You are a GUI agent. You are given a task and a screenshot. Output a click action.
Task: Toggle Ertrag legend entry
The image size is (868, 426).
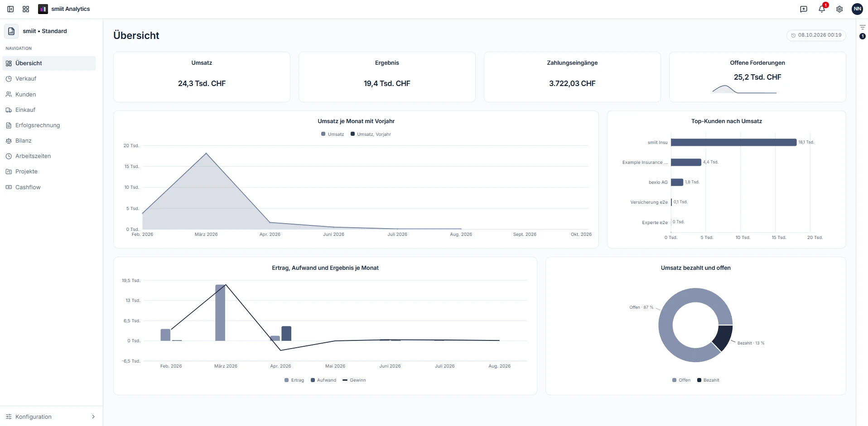tap(294, 380)
